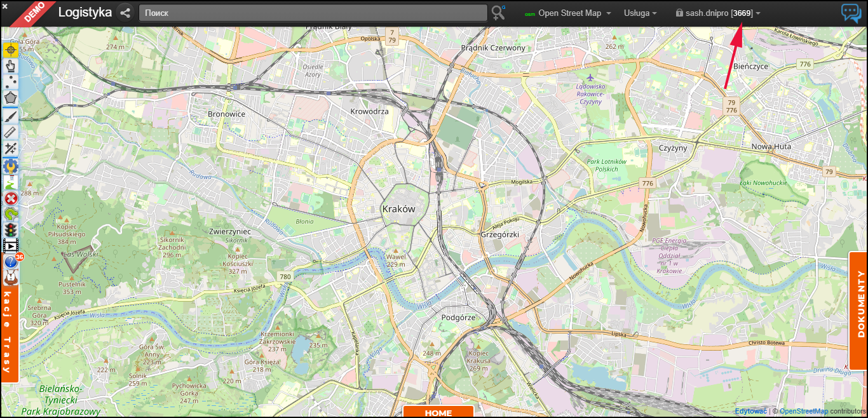The width and height of the screenshot is (868, 418).
Task: Pick the ruler measurement tool
Action: 11,132
